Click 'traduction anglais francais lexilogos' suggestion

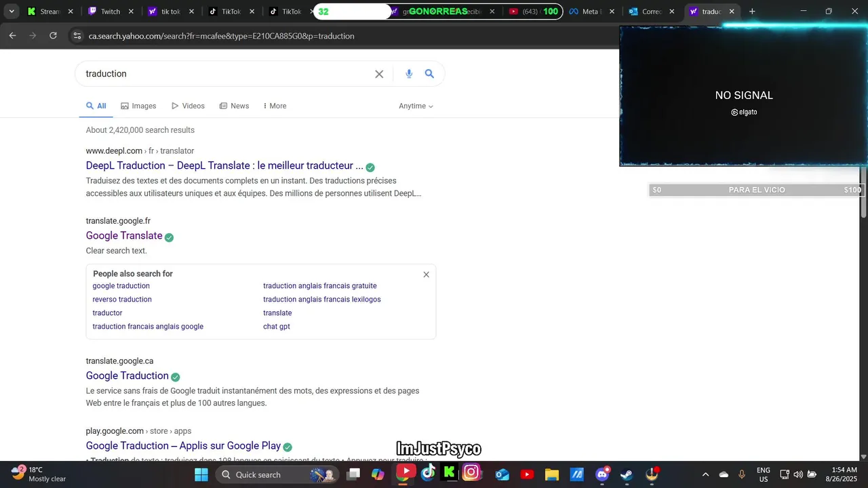coord(322,300)
